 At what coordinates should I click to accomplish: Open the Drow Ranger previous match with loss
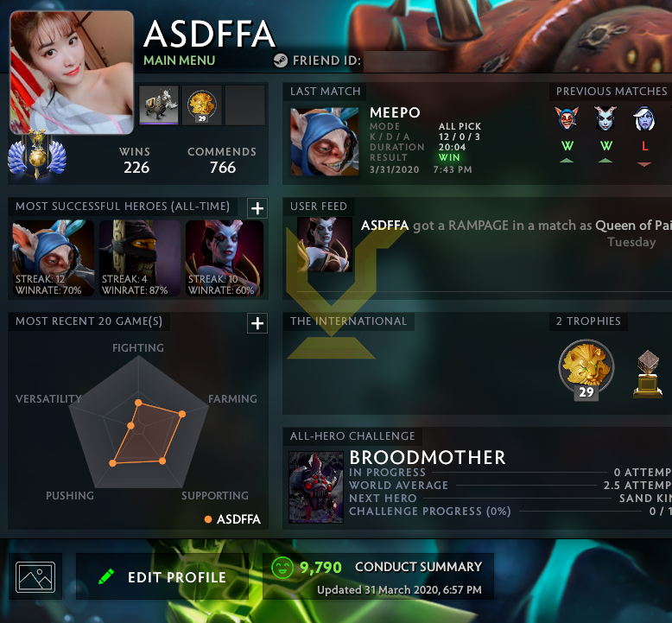point(644,118)
